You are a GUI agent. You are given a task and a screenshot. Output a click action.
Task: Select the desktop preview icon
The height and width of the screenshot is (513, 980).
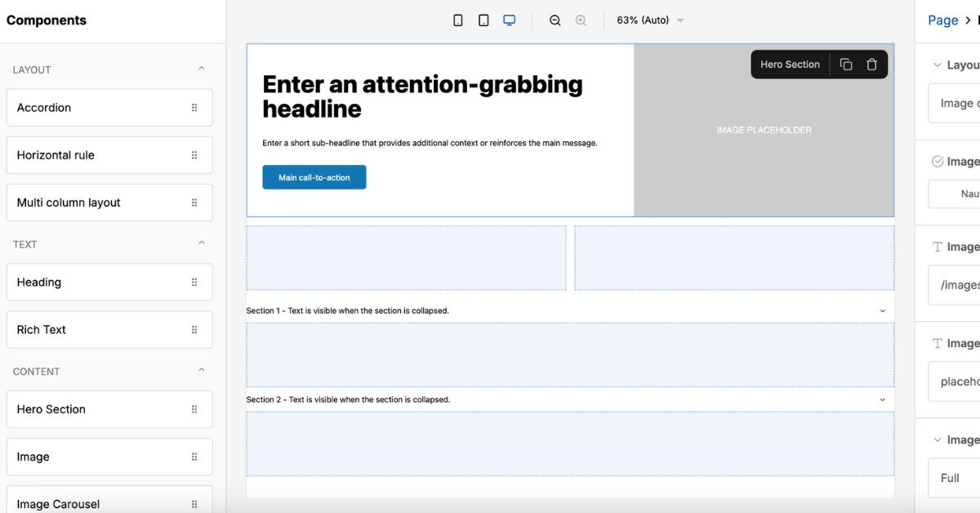509,20
